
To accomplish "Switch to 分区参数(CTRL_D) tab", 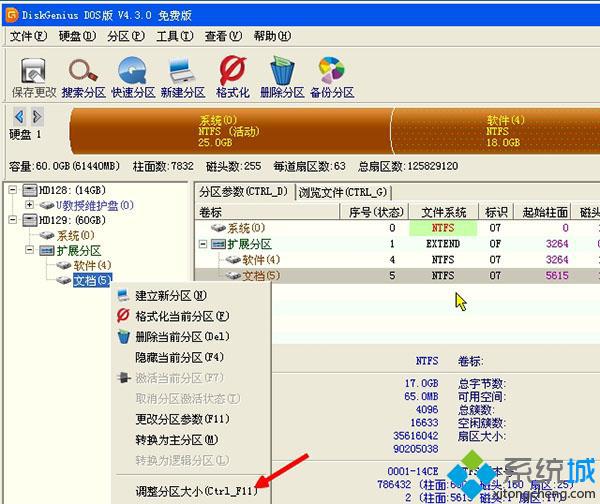I will 244,192.
